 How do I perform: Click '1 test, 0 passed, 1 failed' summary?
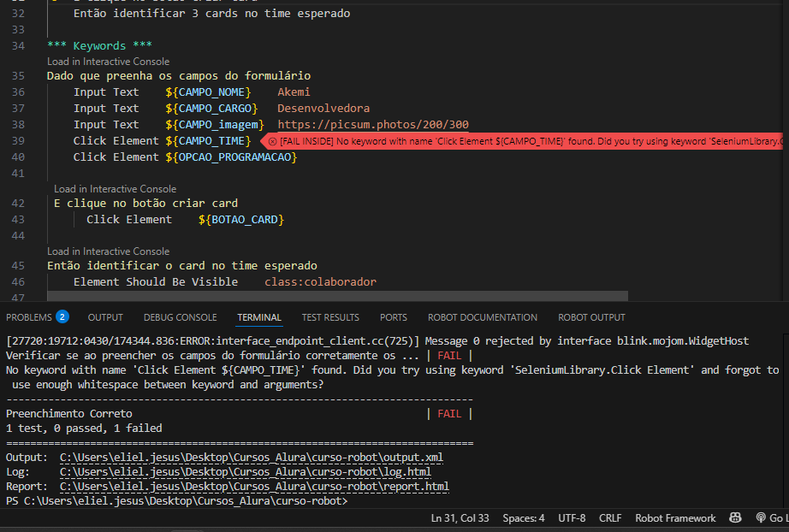[84, 429]
